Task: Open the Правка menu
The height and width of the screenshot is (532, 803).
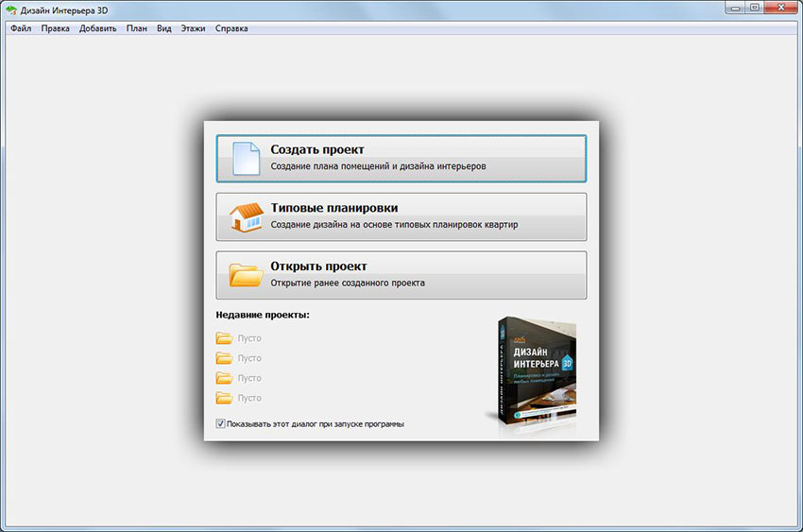Action: (56, 28)
